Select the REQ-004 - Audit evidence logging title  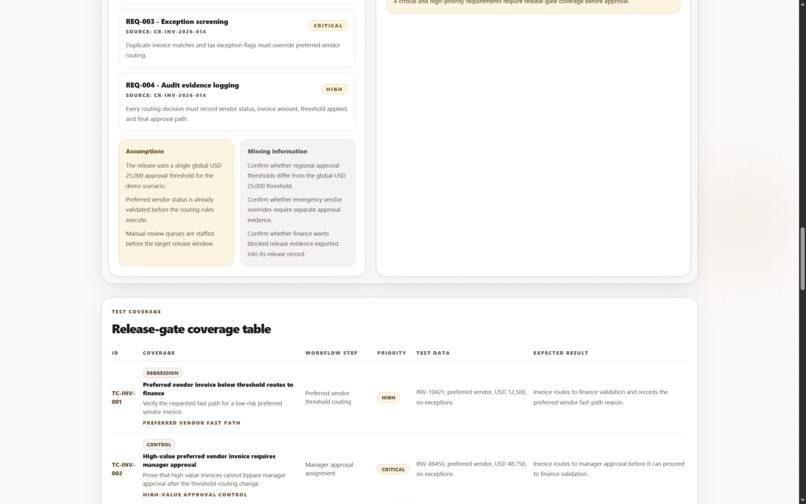point(182,85)
